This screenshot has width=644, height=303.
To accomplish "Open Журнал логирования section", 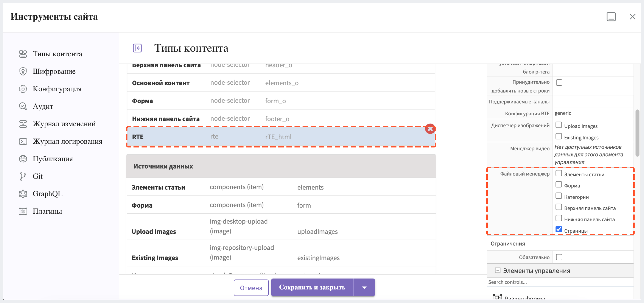I will click(67, 141).
